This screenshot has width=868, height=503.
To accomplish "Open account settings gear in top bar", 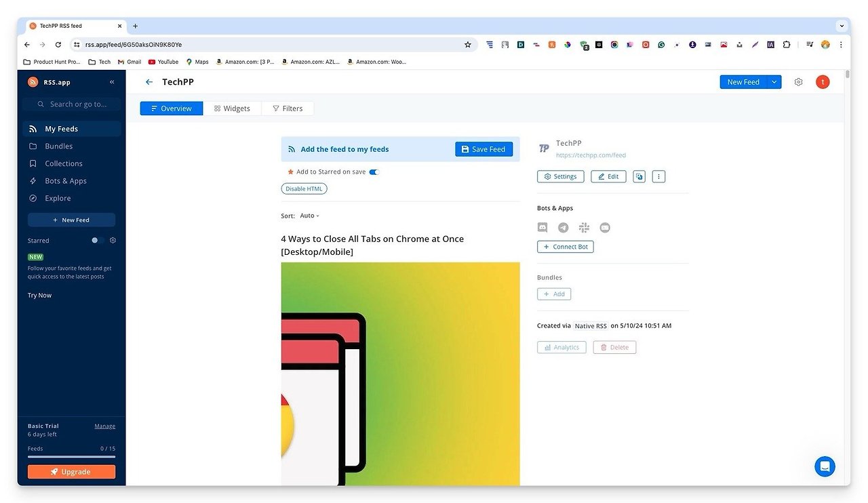I will (798, 82).
